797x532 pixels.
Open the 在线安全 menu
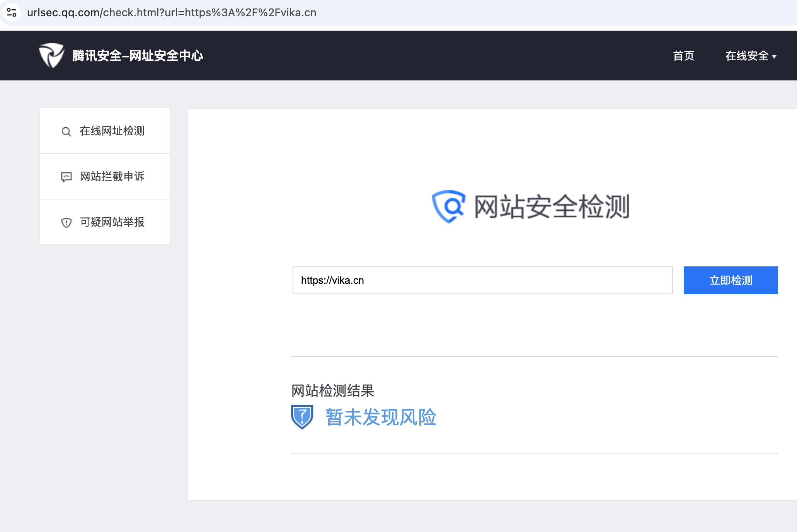pyautogui.click(x=746, y=56)
